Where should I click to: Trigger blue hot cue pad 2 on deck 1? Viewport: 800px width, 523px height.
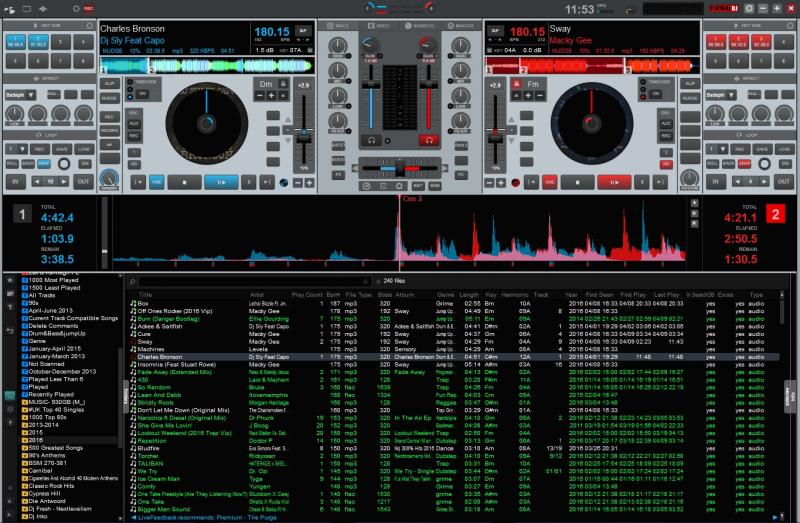(x=38, y=42)
